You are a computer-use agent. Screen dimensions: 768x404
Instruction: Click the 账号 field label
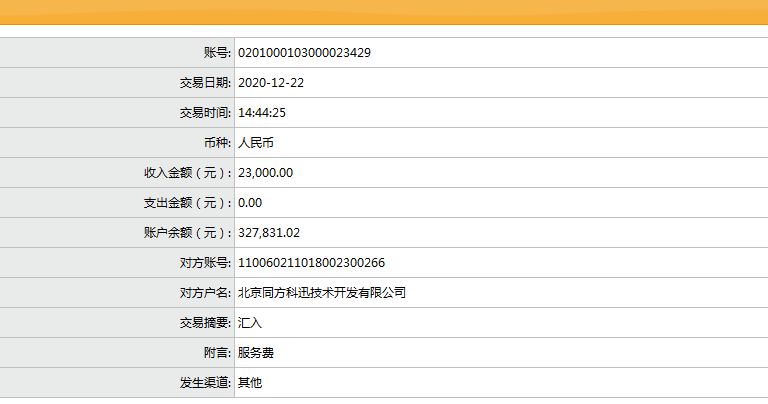[216, 53]
